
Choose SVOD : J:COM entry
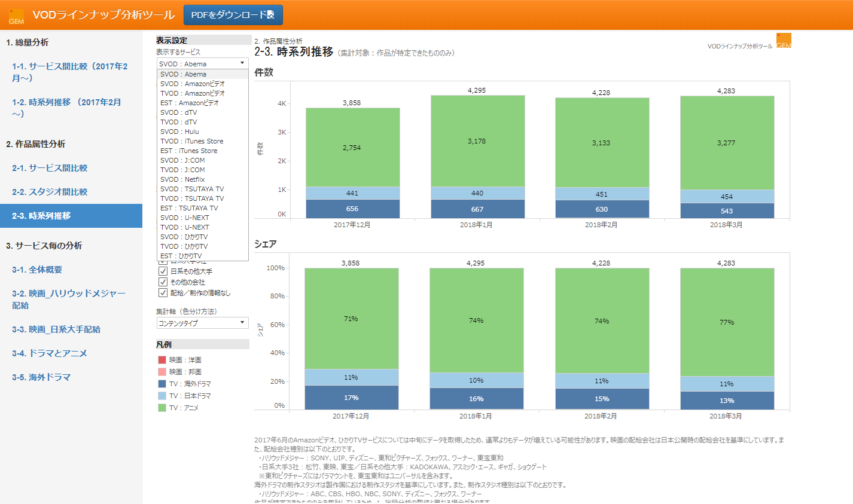203,160
